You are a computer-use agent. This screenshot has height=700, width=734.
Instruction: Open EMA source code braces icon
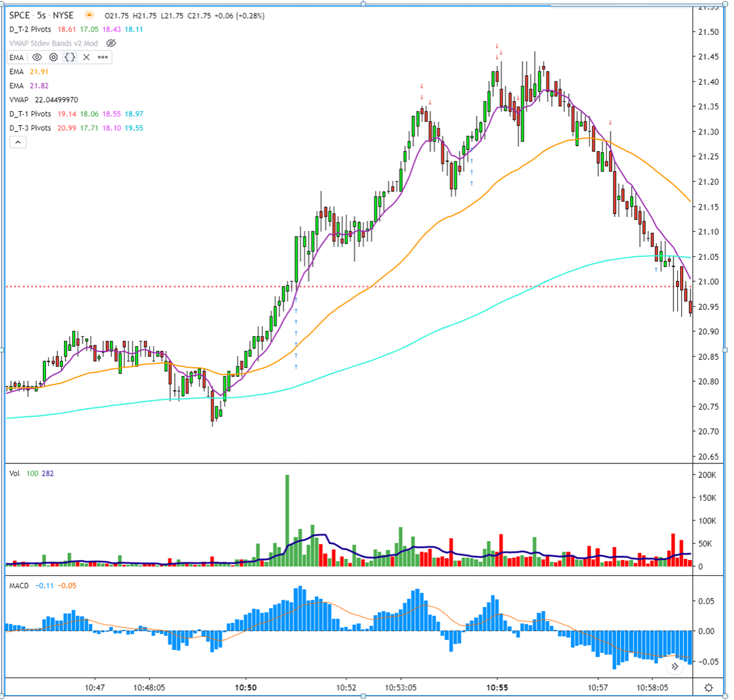pyautogui.click(x=70, y=57)
